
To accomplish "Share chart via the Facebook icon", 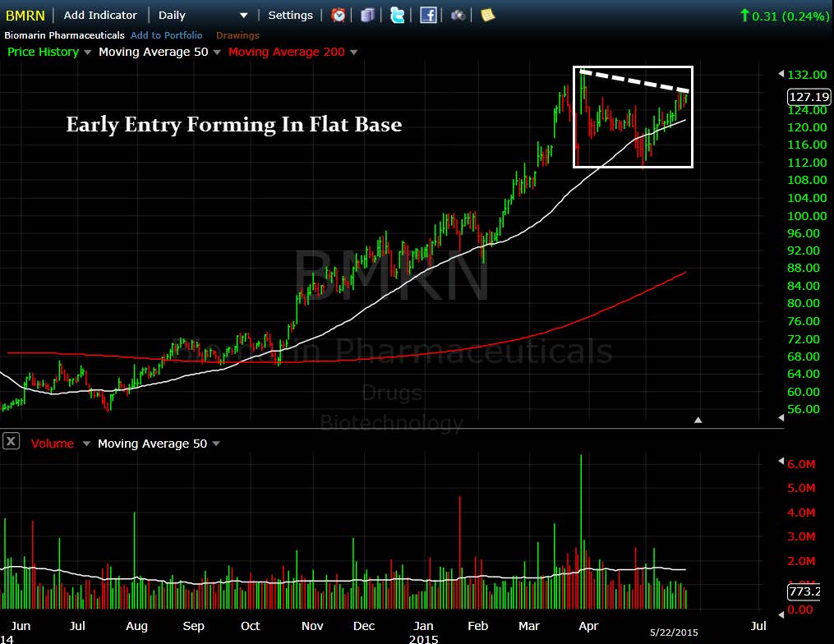I will coord(428,15).
